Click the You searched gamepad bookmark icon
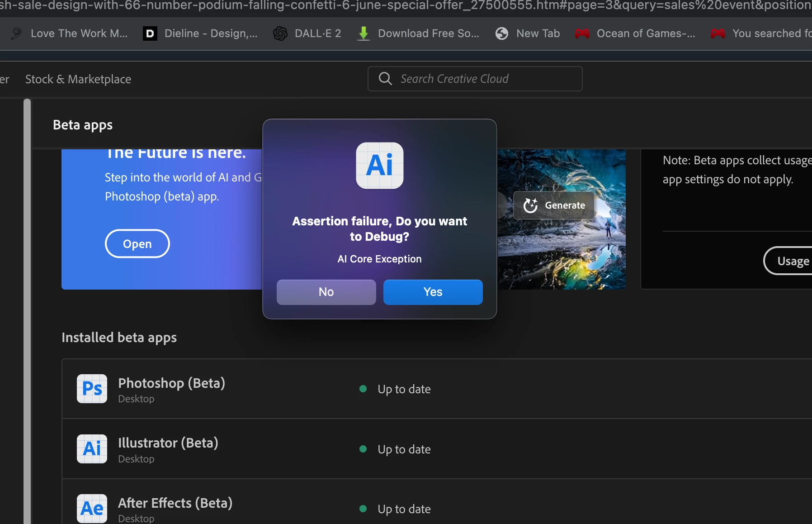This screenshot has height=524, width=812. click(718, 33)
